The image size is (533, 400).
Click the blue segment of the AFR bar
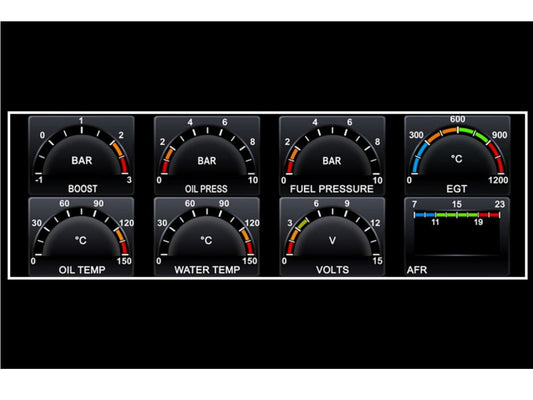(x=425, y=215)
